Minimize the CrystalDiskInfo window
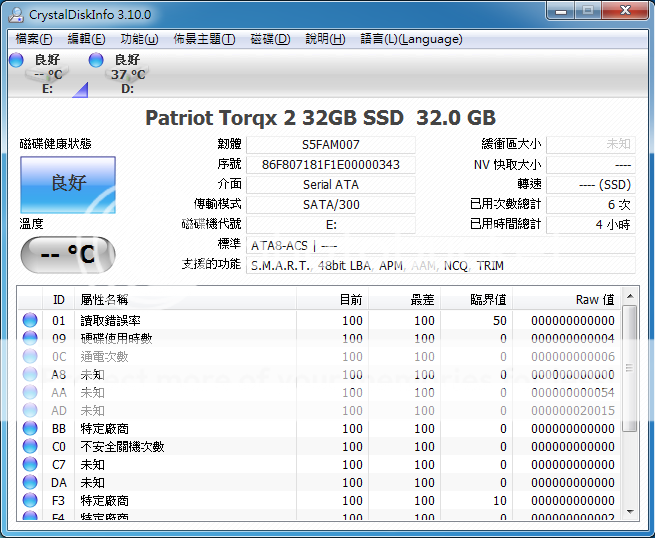Screen dimensions: 655x539 [x=561, y=11]
